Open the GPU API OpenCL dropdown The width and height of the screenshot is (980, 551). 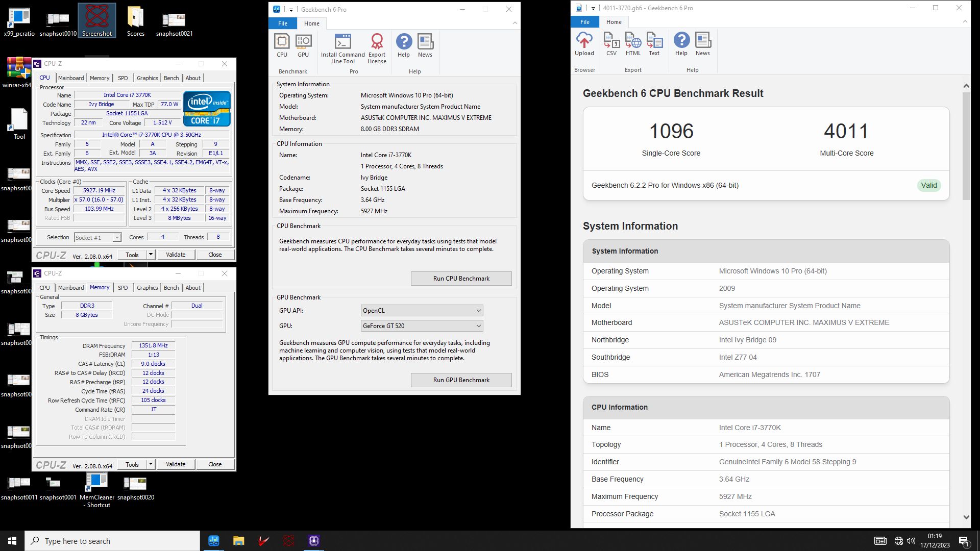click(x=422, y=310)
